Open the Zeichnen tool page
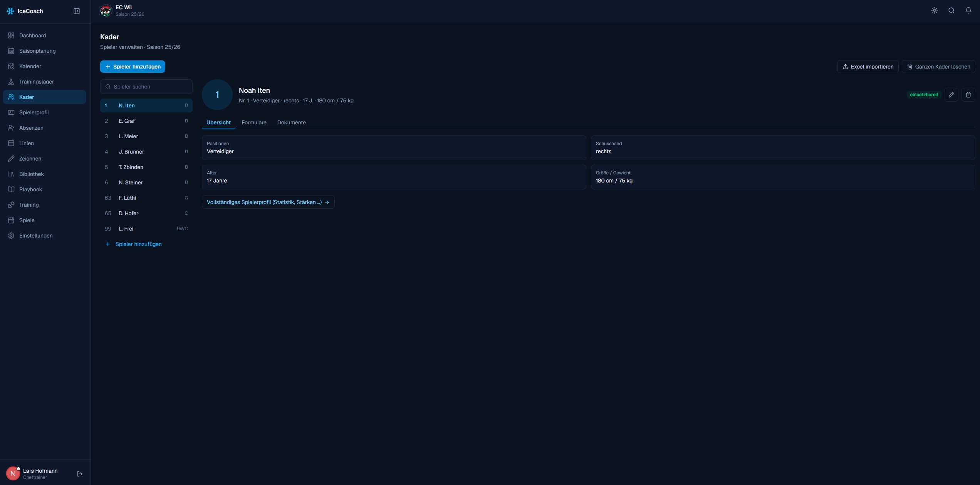980x485 pixels. coord(44,159)
